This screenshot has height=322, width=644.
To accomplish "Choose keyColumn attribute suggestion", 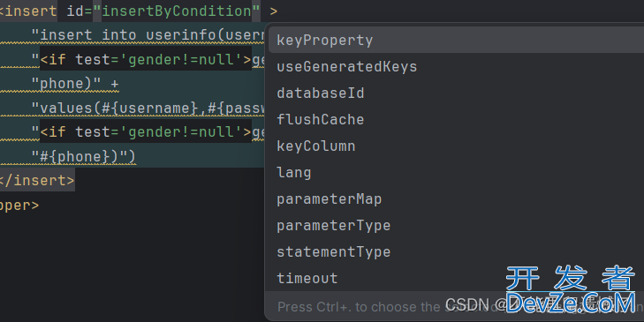I will coord(456,146).
